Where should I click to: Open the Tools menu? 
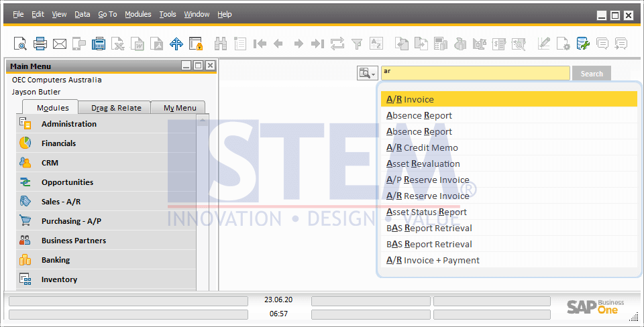(168, 14)
